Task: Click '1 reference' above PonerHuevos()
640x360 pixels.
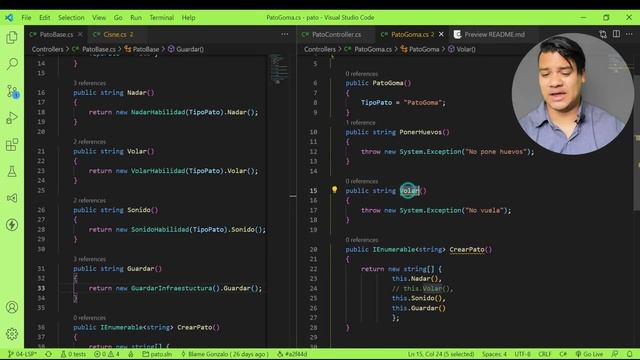Action: coord(360,122)
